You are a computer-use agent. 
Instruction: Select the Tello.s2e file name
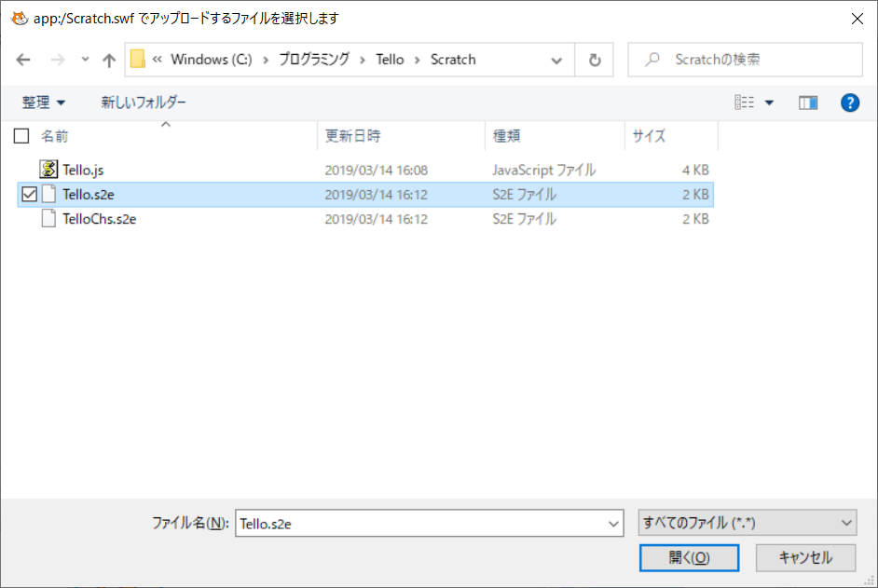[x=89, y=195]
